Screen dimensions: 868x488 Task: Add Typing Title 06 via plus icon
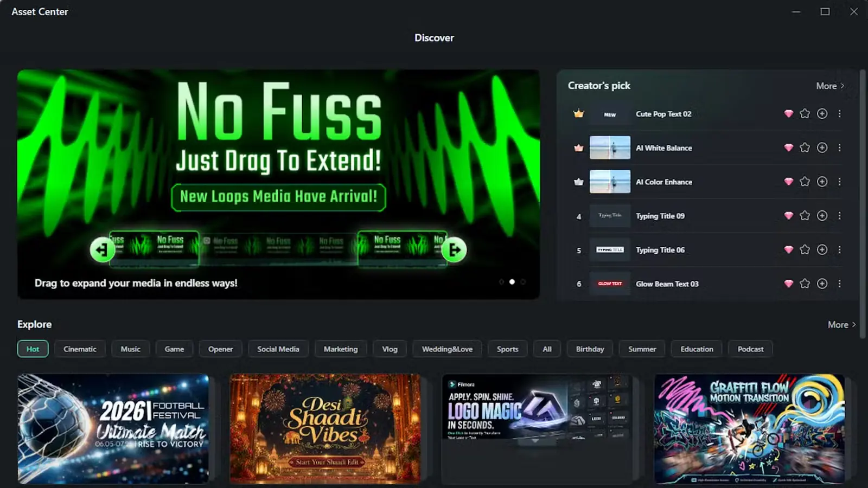point(822,249)
